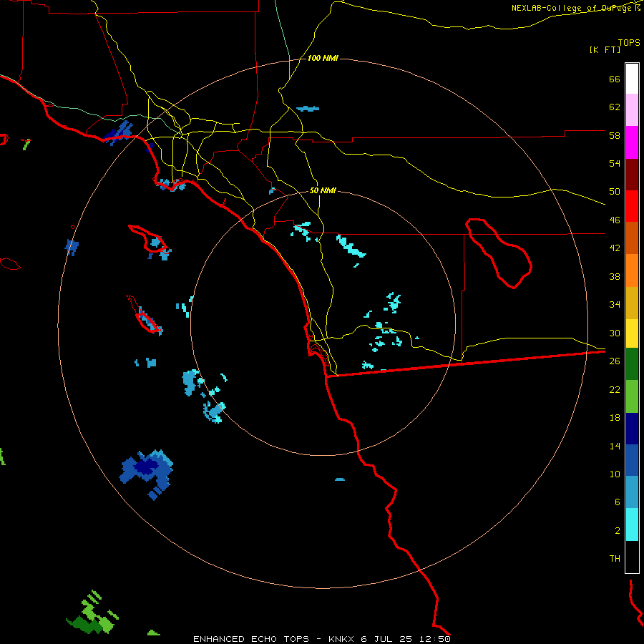The width and height of the screenshot is (644, 644).
Task: Select the bright red legend swatch
Action: [632, 206]
